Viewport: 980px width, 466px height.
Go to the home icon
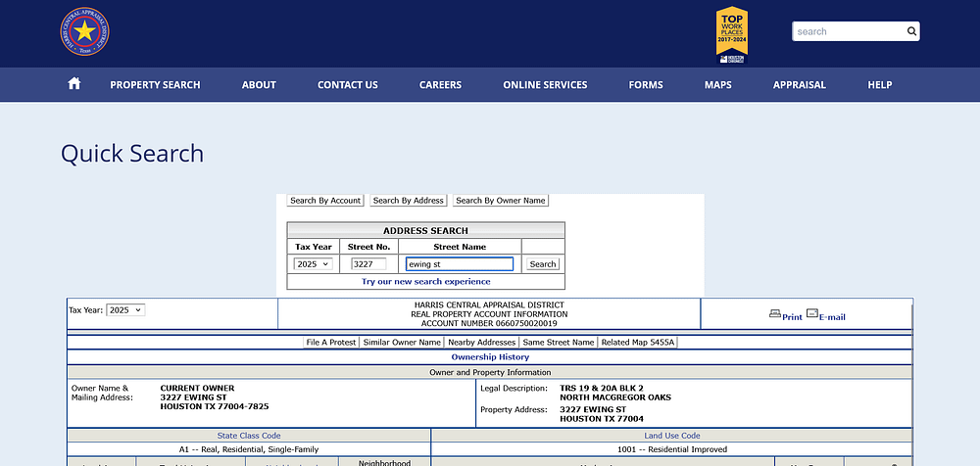point(73,84)
